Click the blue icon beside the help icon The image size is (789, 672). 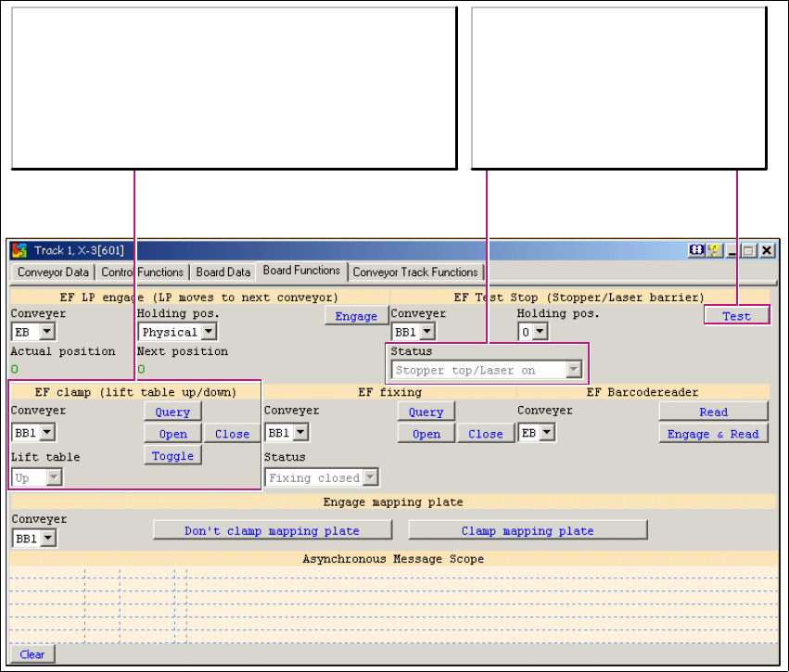point(696,250)
